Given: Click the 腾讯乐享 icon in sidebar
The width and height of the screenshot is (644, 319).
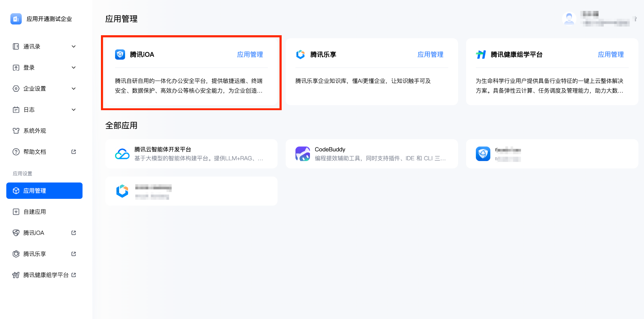Looking at the screenshot, I should click(16, 254).
